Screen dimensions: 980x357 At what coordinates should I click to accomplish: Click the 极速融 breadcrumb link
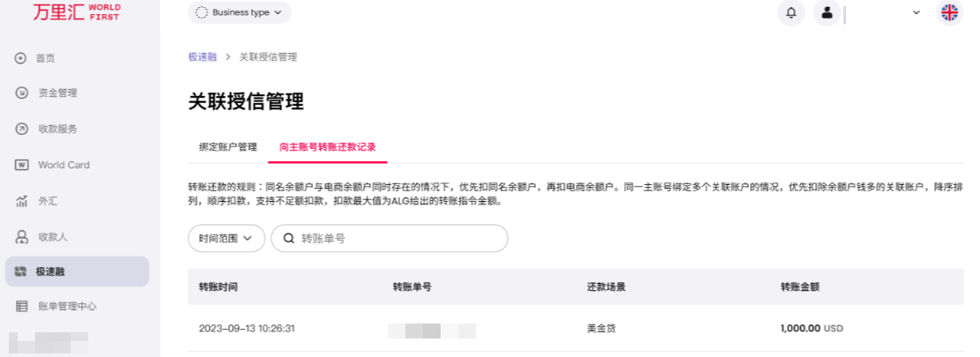pos(202,57)
